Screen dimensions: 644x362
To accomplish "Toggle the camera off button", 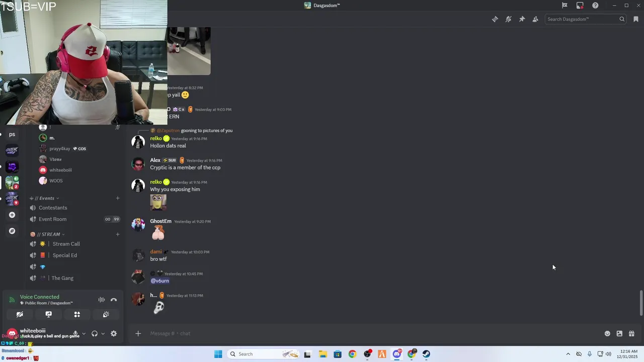I will [20, 314].
